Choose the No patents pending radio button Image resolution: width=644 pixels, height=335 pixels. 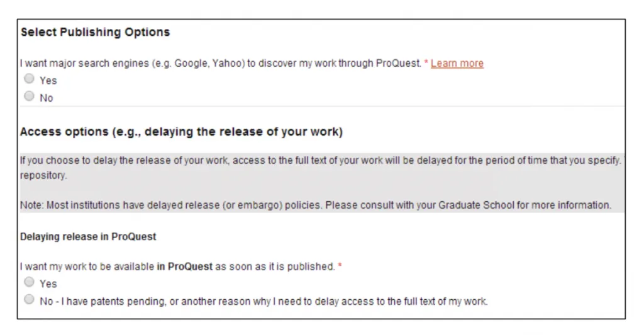tap(29, 300)
